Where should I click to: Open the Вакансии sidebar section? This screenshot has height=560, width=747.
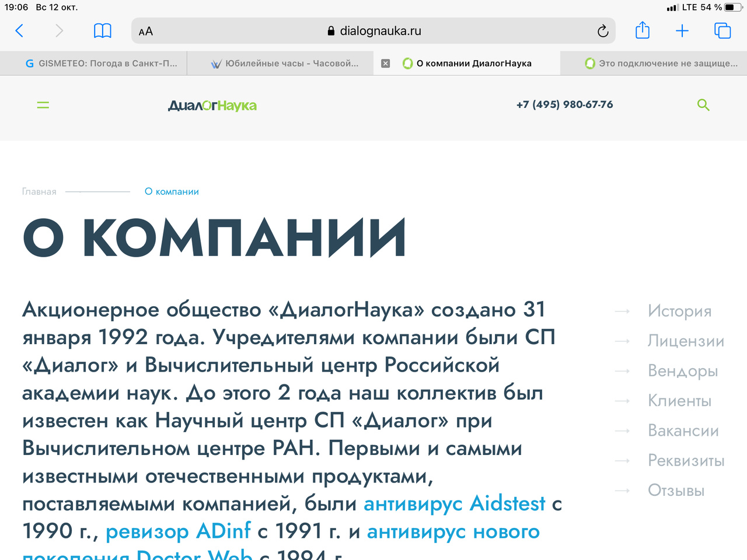click(683, 431)
